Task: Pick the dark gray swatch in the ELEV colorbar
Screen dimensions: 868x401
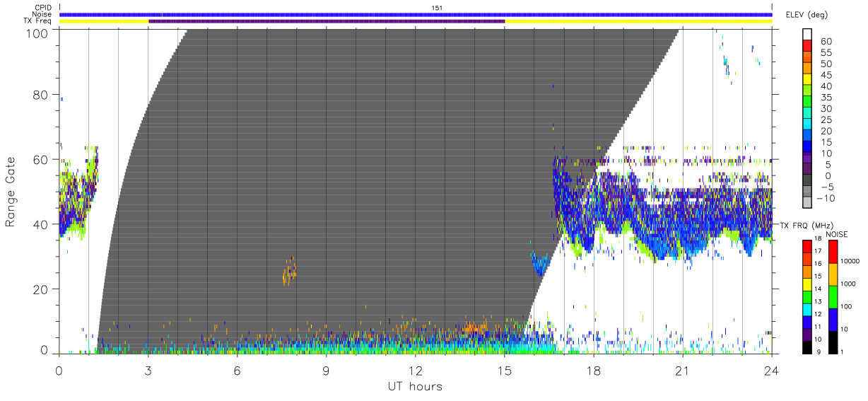Action: pos(807,179)
